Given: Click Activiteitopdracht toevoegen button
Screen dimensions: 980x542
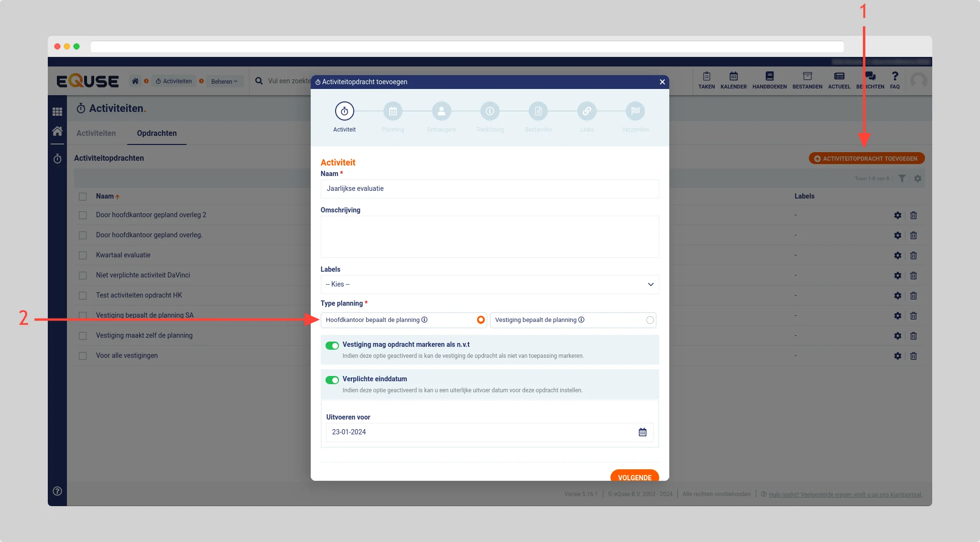Looking at the screenshot, I should (866, 158).
